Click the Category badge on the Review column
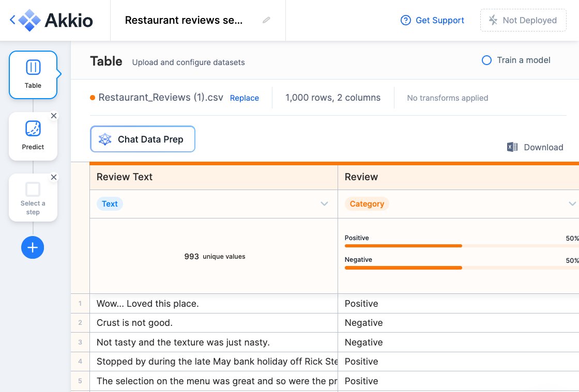Viewport: 579px width, 392px height. pos(367,203)
